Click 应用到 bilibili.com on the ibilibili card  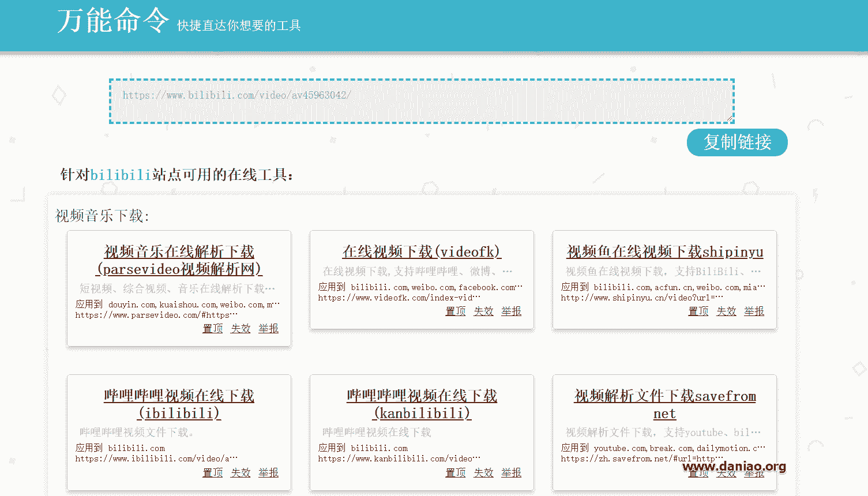[x=120, y=448]
